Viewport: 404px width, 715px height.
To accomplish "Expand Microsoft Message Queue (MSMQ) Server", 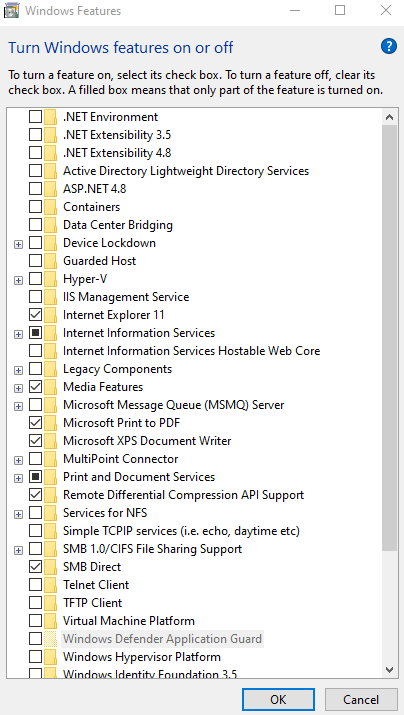I will [x=18, y=406].
